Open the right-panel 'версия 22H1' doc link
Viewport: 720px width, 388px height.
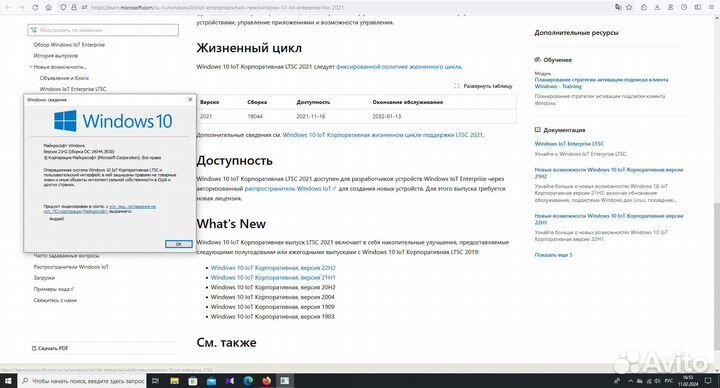(x=608, y=219)
